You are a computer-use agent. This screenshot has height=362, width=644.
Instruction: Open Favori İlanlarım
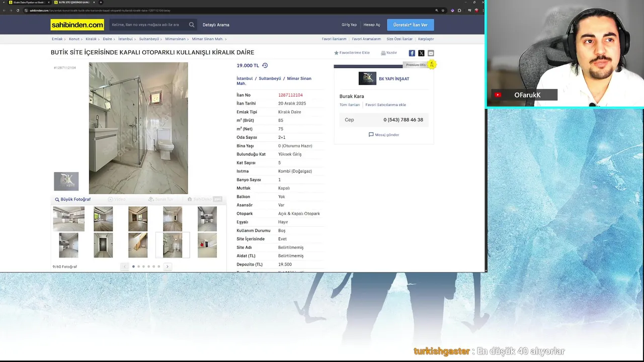click(x=334, y=39)
